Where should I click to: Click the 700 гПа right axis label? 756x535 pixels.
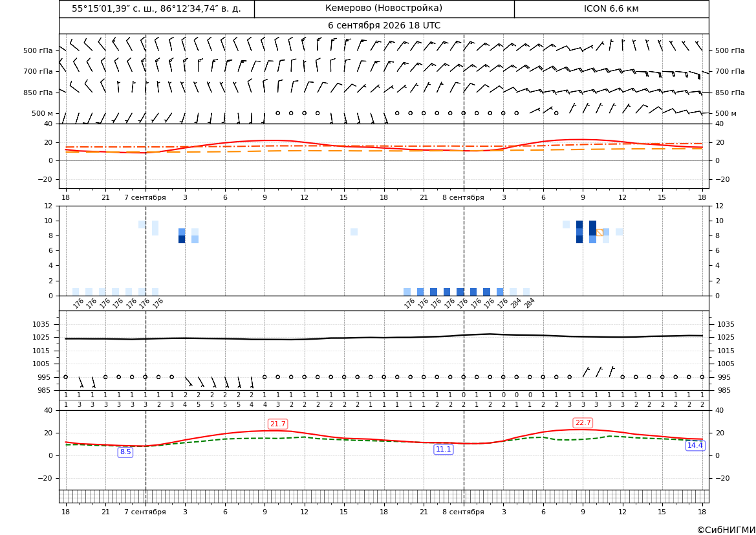[x=730, y=71]
